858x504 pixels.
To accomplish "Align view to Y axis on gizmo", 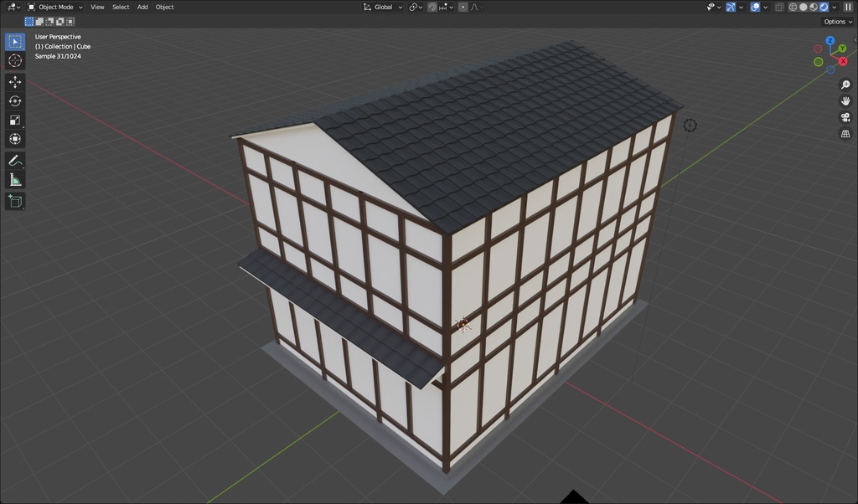I will [843, 49].
